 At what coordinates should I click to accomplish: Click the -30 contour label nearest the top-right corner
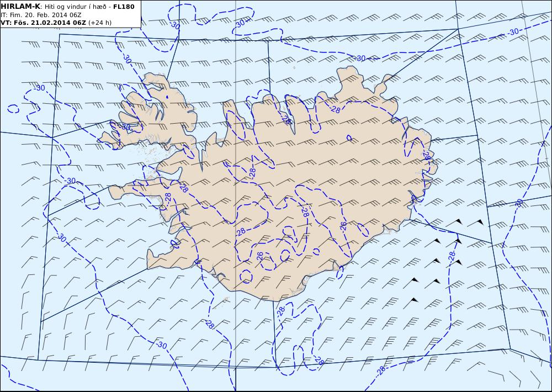tap(513, 31)
